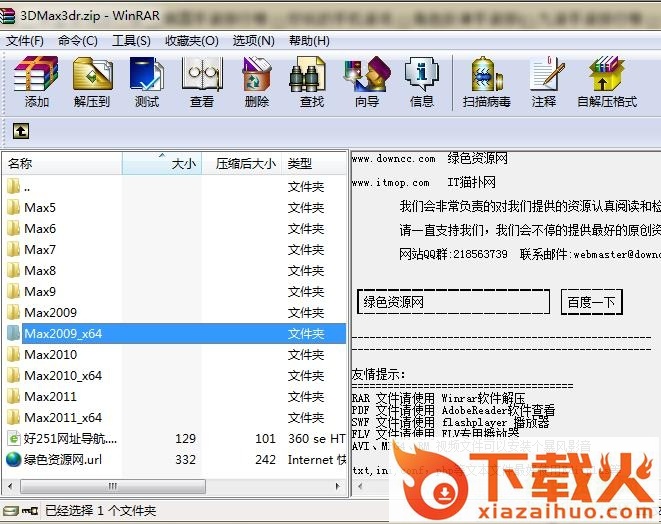Viewport: 661px width, 524px height.
Task: Click the 删除 (Delete) recycle icon
Action: pos(256,74)
